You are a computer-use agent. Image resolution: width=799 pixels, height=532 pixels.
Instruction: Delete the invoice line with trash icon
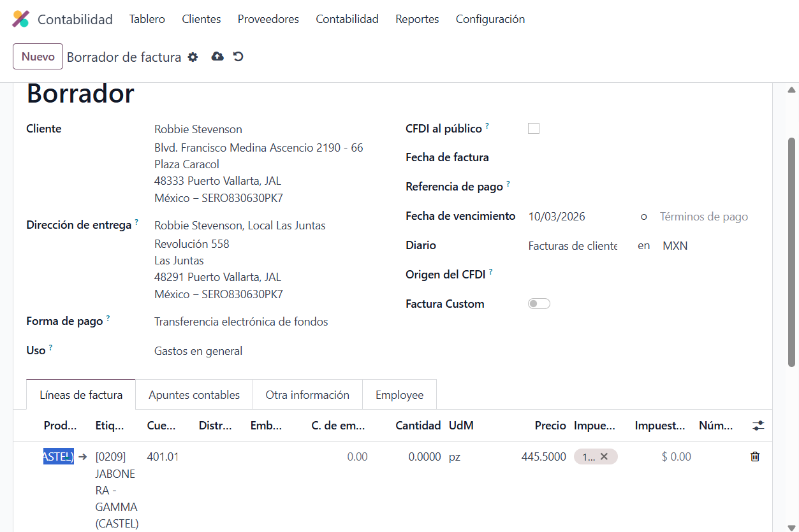[x=755, y=457]
